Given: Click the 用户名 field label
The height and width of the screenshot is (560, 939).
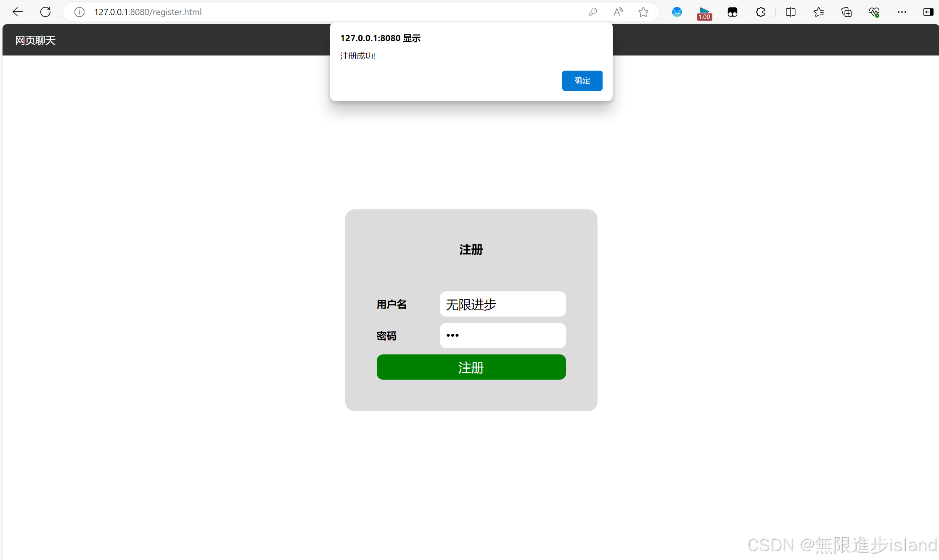Looking at the screenshot, I should (391, 304).
